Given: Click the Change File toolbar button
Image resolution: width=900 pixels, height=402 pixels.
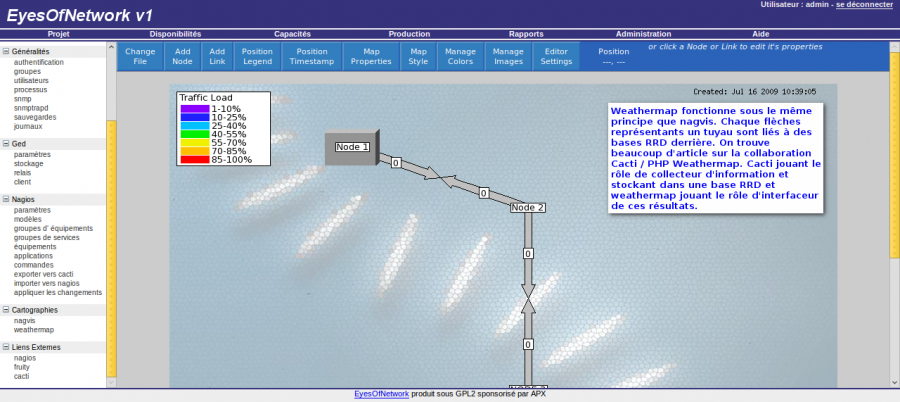Looking at the screenshot, I should click(140, 56).
